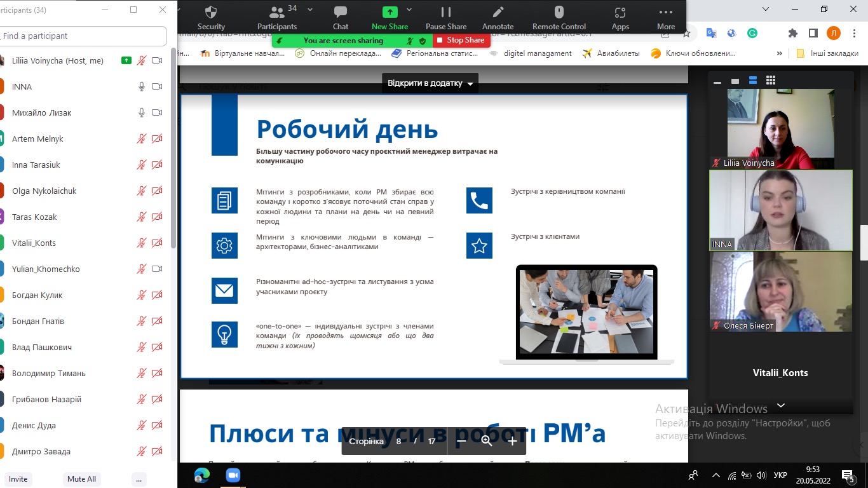
Task: Open the More menu in Zoom toolbar
Action: pyautogui.click(x=665, y=17)
